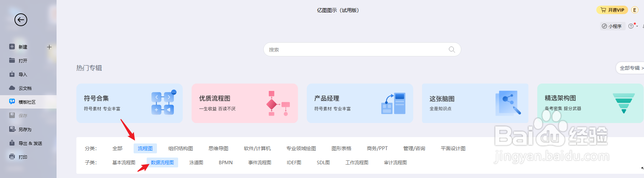The width and height of the screenshot is (644, 178).
Task: Select the 商务/PPT category
Action: (377, 148)
